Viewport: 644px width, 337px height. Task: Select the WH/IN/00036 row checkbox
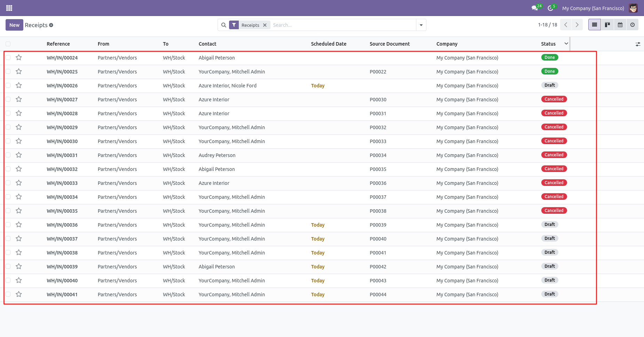pos(8,225)
